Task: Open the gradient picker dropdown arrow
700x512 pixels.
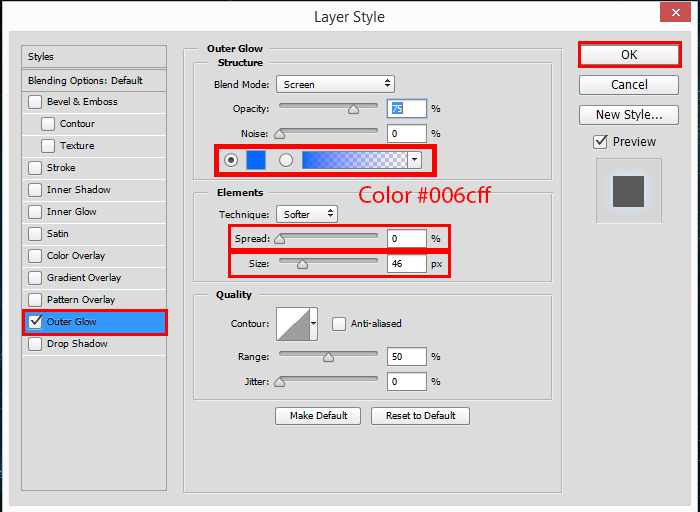Action: click(x=414, y=159)
